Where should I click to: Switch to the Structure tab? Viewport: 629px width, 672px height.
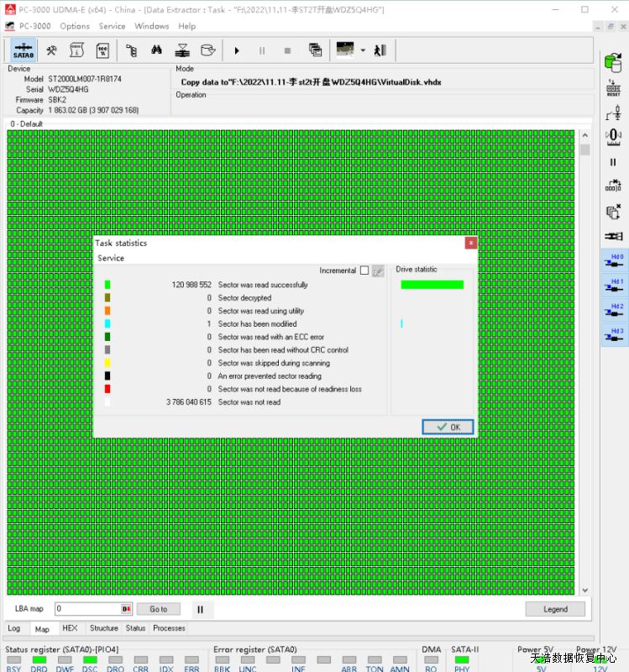[x=104, y=628]
